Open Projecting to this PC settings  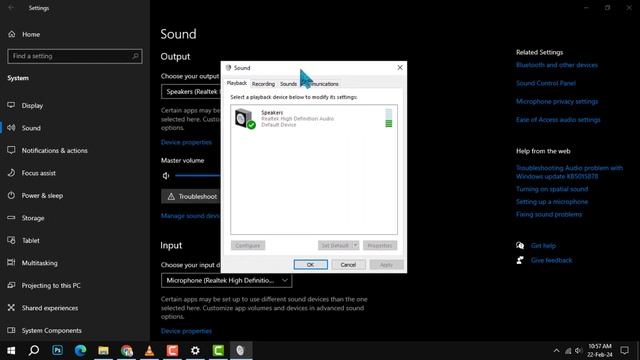point(51,285)
